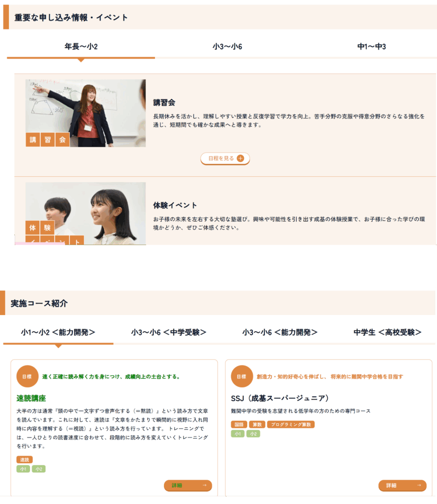The width and height of the screenshot is (437, 504).
Task: Expand 講習会 schedule with 日程を見る
Action: tap(221, 158)
